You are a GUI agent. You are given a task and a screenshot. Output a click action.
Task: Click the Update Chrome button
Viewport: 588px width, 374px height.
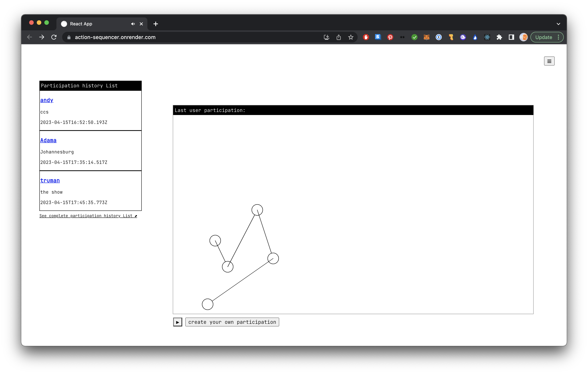tap(543, 37)
